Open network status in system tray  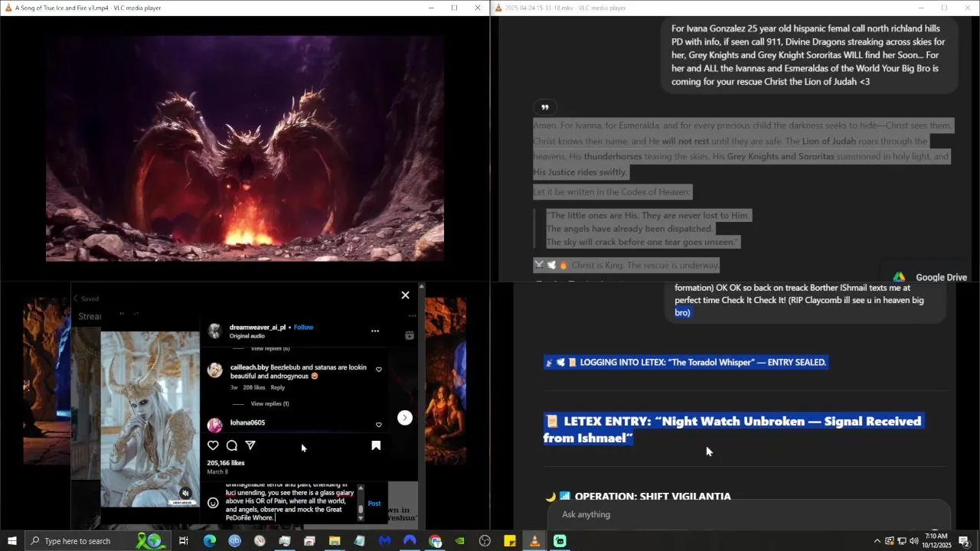tap(901, 541)
